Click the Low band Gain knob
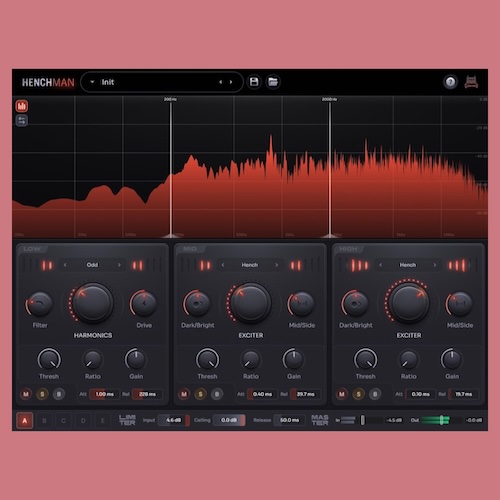The width and height of the screenshot is (500, 500). click(x=136, y=359)
